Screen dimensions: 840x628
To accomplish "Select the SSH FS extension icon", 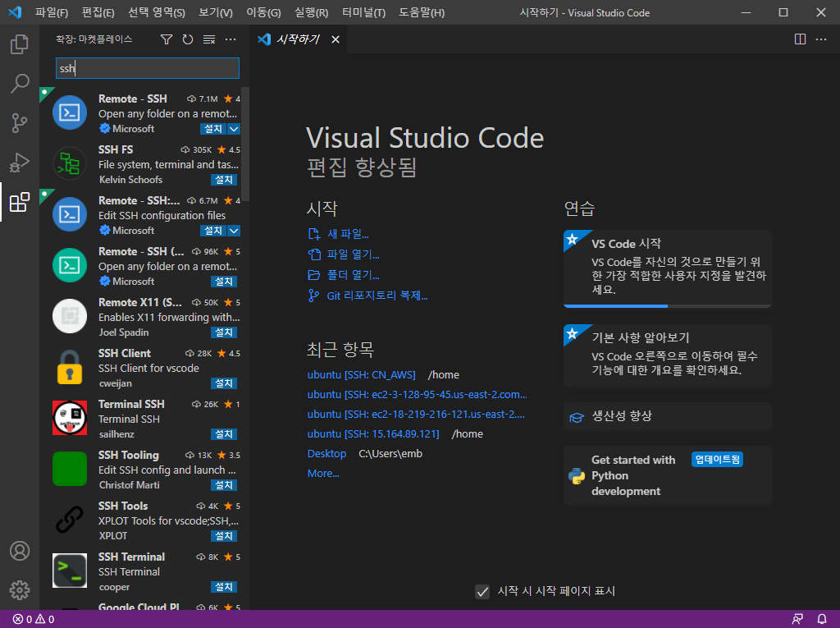I will (x=70, y=163).
